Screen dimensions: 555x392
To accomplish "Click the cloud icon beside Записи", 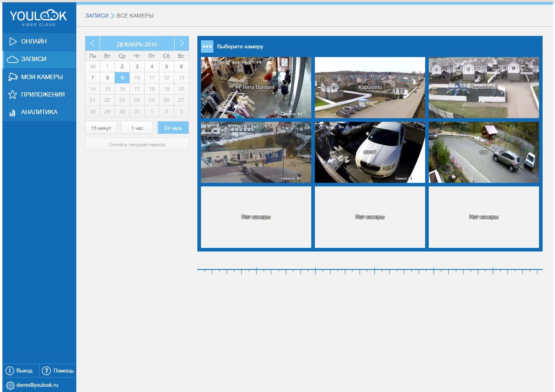I will pyautogui.click(x=13, y=59).
